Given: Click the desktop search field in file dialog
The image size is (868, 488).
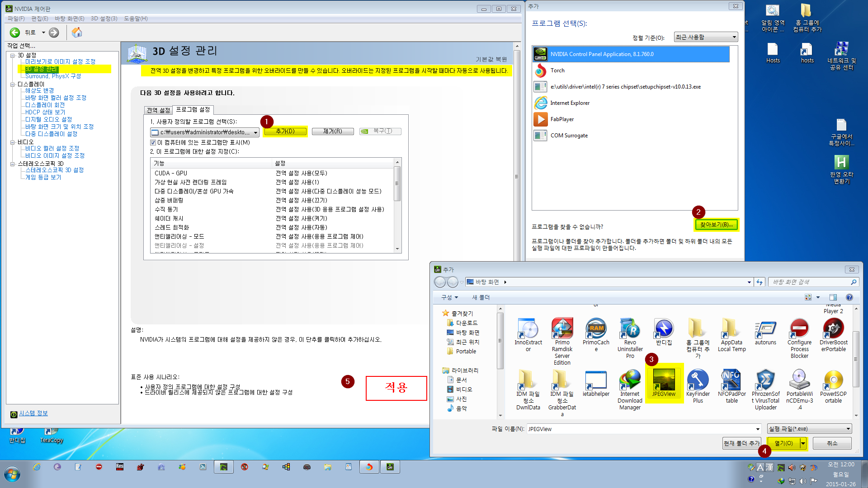Looking at the screenshot, I should click(813, 282).
